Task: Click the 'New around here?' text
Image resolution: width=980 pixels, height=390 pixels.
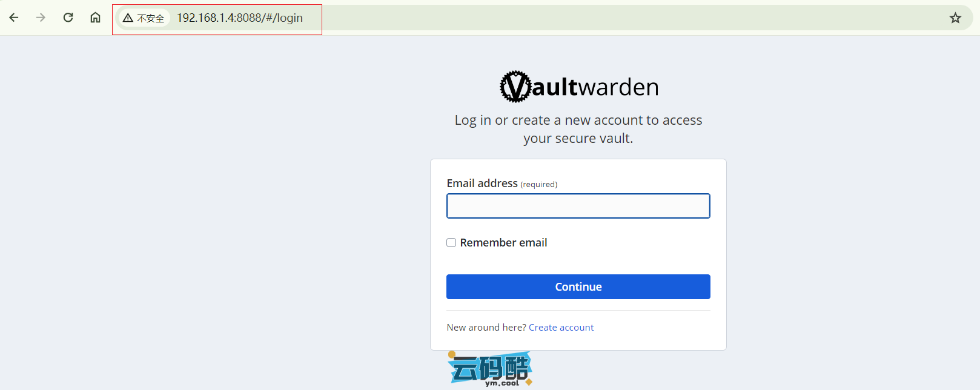Action: pyautogui.click(x=486, y=327)
